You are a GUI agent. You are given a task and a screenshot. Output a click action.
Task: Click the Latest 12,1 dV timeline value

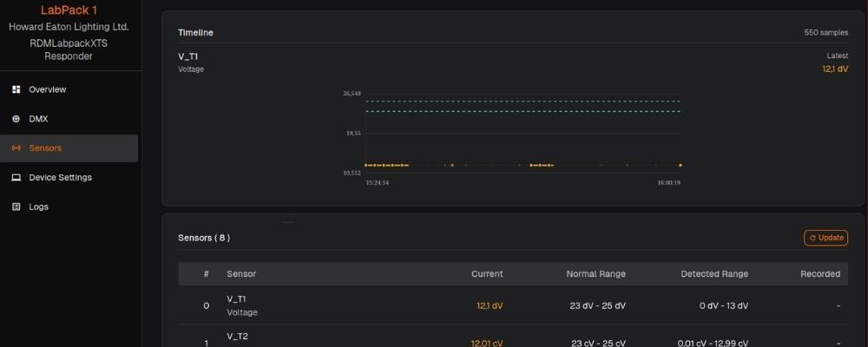pos(835,69)
